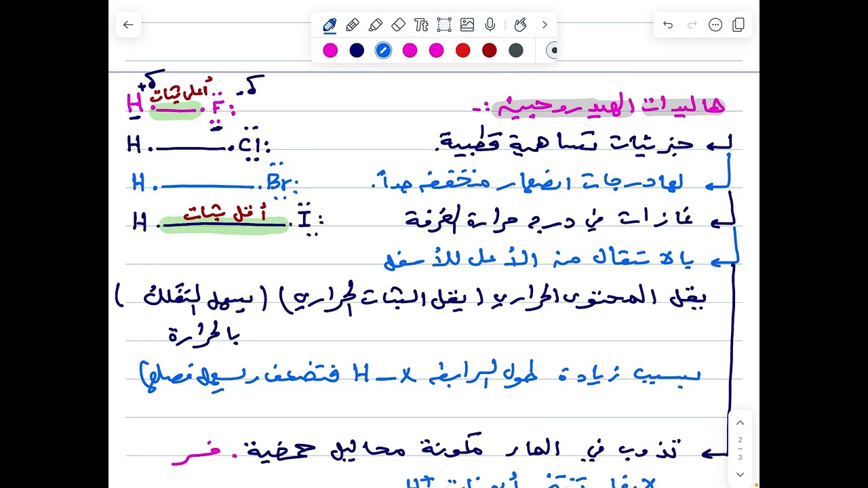
Task: Choose the stroke thickness dot option
Action: click(x=553, y=50)
